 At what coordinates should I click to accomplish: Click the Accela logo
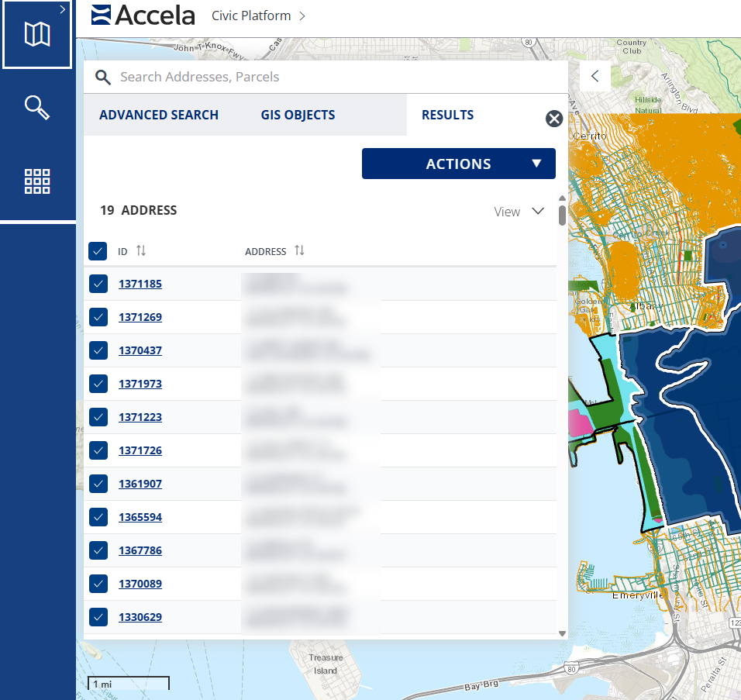143,16
